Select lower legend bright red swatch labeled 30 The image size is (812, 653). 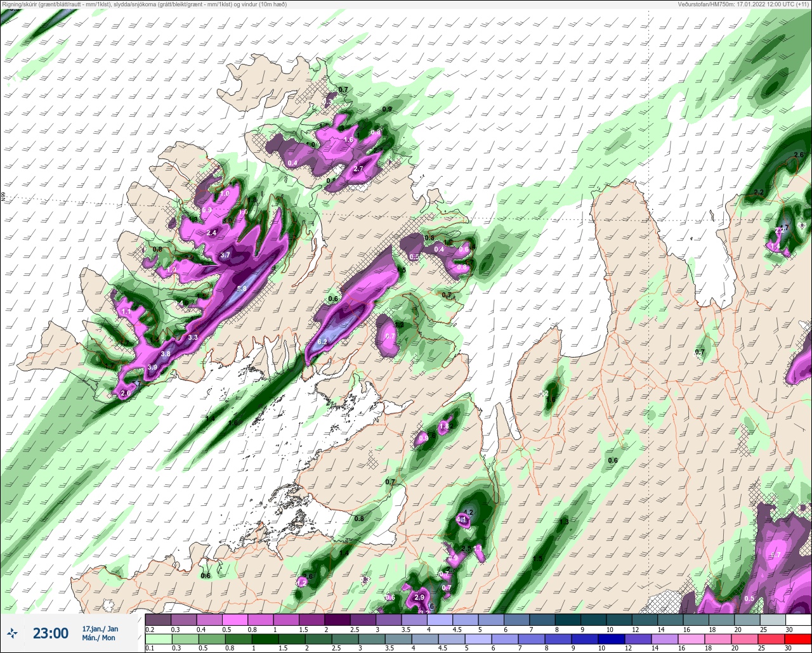click(798, 638)
